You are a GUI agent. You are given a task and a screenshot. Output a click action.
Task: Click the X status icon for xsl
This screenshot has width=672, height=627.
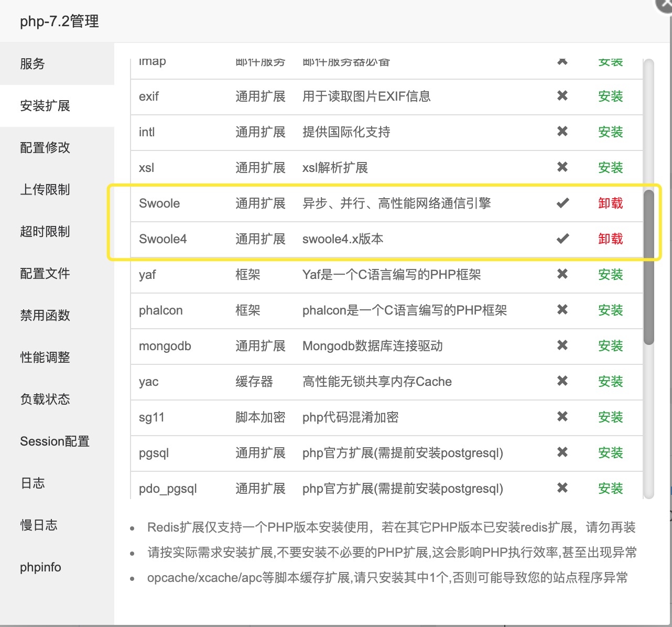coord(562,167)
